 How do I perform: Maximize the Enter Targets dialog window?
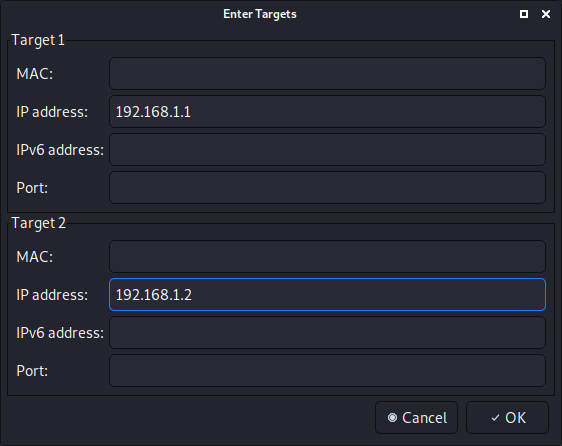coord(524,14)
